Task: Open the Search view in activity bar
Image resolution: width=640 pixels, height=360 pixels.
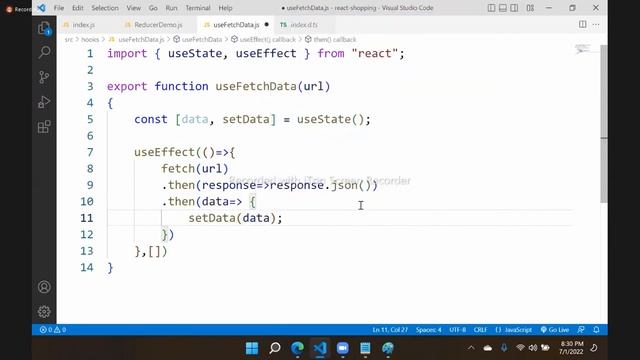Action: click(44, 52)
